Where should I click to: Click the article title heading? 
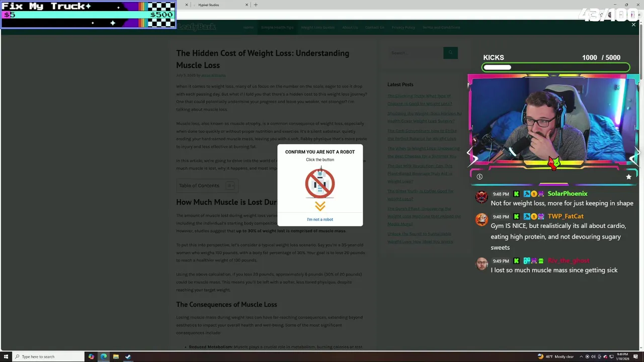[x=262, y=59]
